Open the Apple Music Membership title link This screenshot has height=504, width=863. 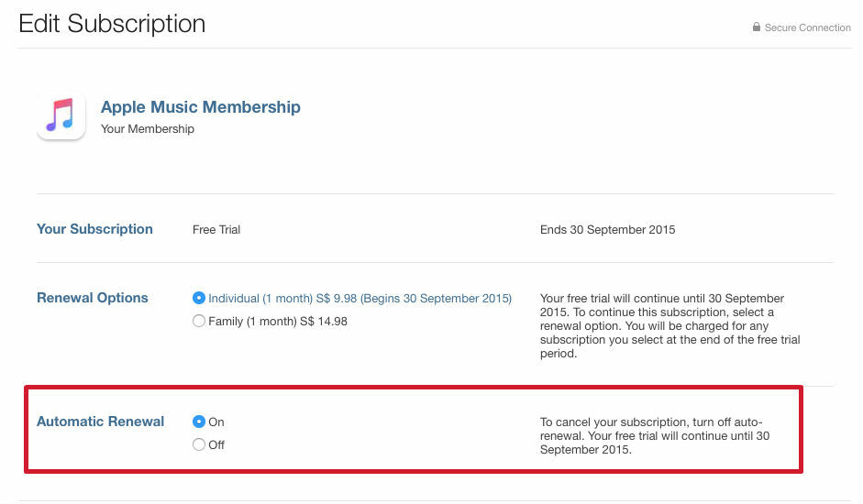point(200,106)
